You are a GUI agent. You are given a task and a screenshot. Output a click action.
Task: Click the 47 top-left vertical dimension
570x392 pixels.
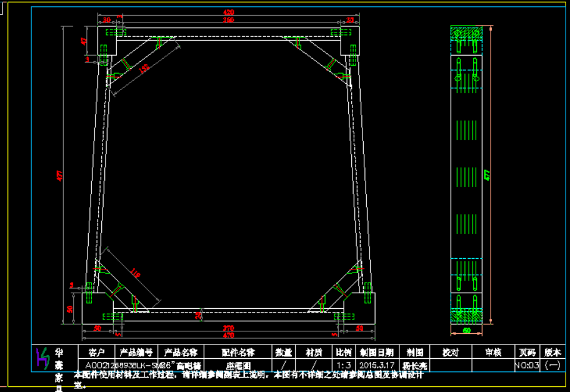pyautogui.click(x=84, y=41)
